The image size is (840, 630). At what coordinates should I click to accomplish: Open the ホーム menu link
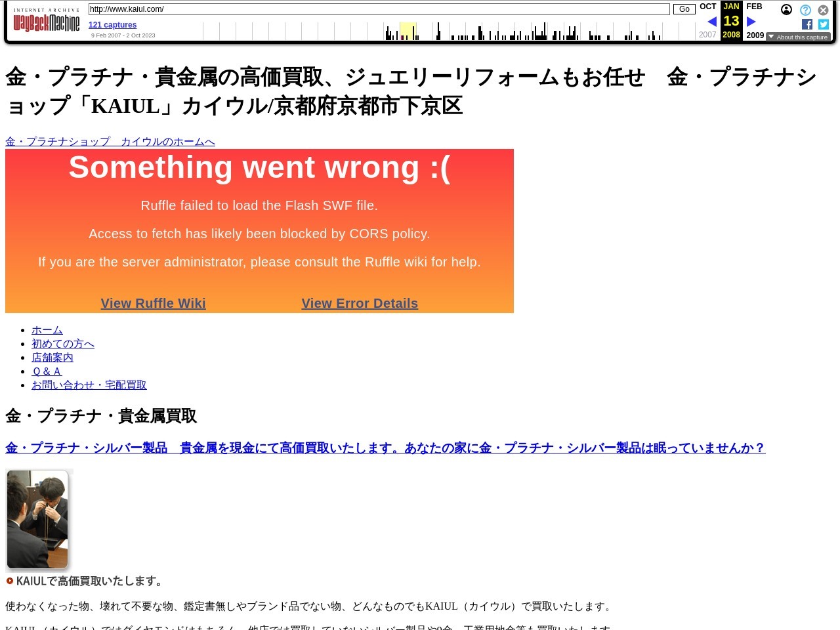pos(47,330)
